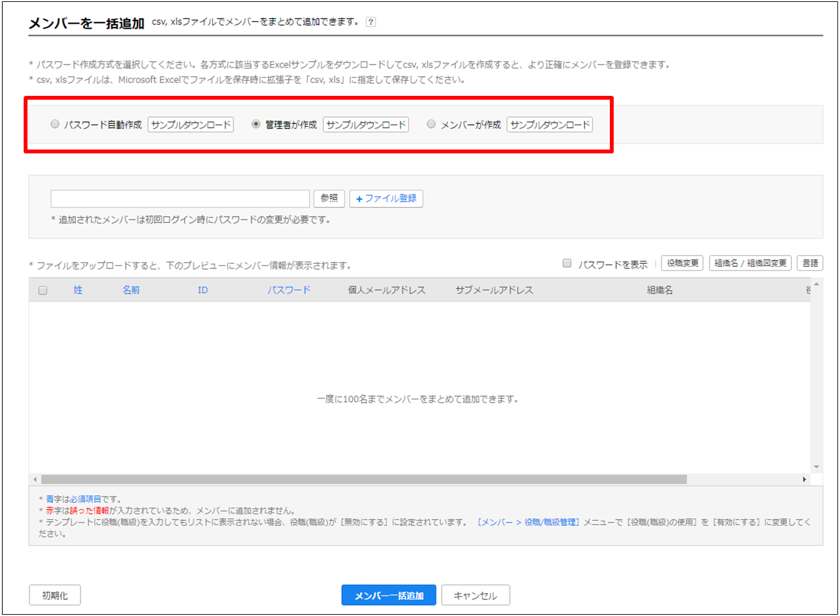This screenshot has height=616, width=840.
Task: Click the メンバー一括追加 submit button
Action: click(x=389, y=595)
